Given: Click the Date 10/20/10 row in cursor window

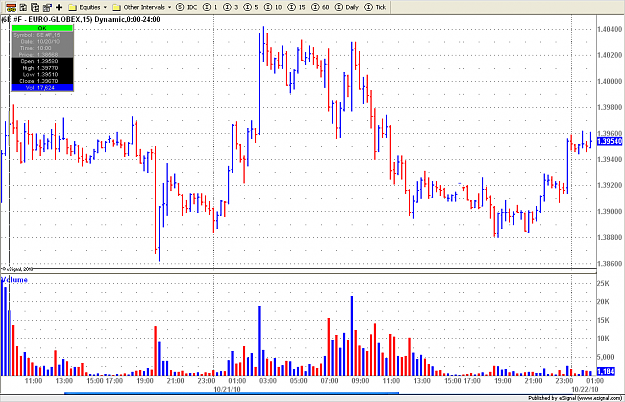Looking at the screenshot, I should (x=42, y=41).
